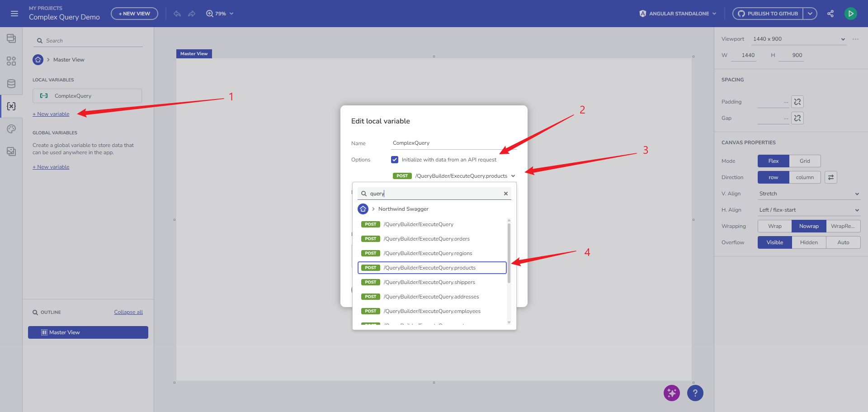Click the redo arrow icon
The image size is (868, 412).
click(x=192, y=14)
